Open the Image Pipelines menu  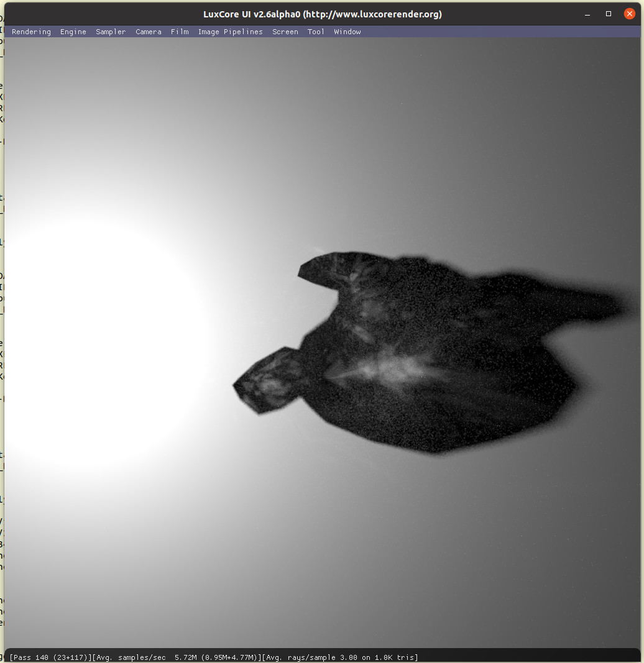(x=230, y=32)
